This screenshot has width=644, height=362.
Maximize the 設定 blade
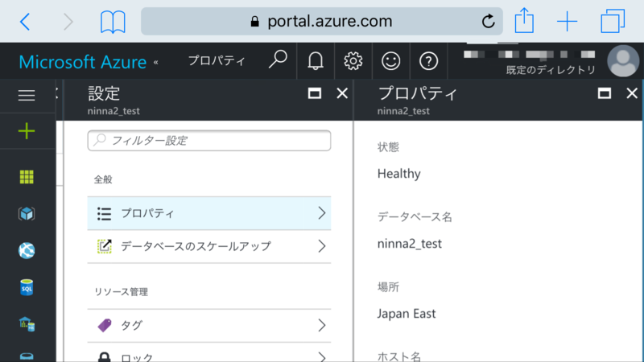pyautogui.click(x=315, y=93)
